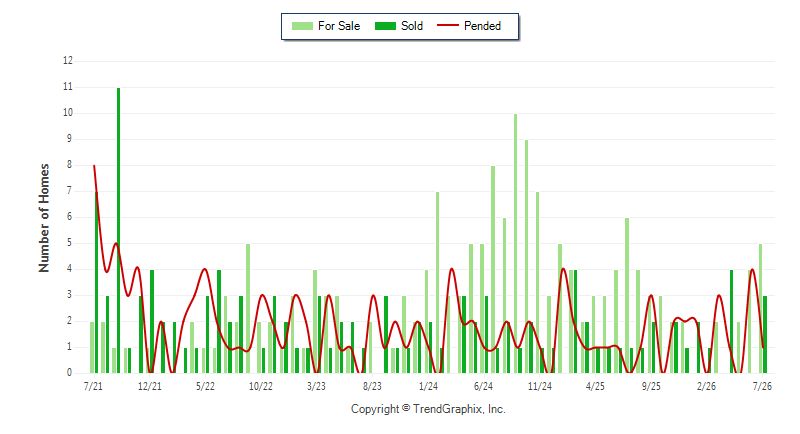Click the For Sale bar reaching 10
The width and height of the screenshot is (800, 434).
(515, 243)
